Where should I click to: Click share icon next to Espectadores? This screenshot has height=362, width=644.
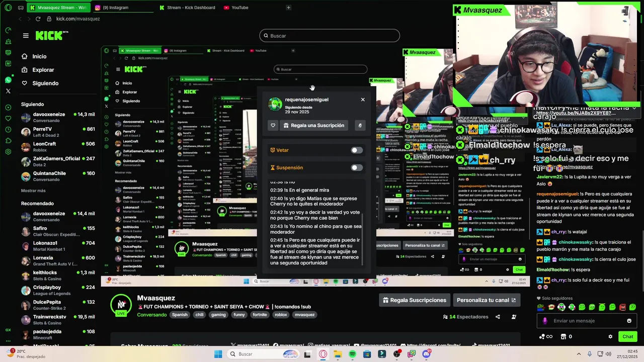[x=498, y=317]
